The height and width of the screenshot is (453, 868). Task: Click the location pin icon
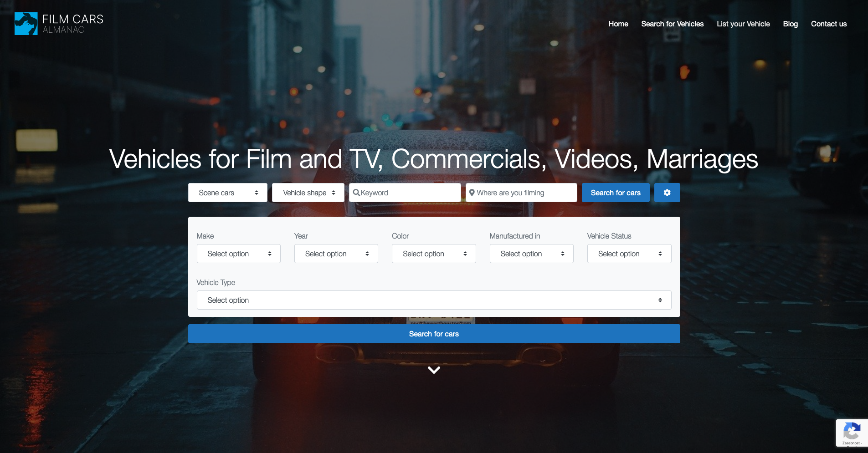tap(472, 193)
